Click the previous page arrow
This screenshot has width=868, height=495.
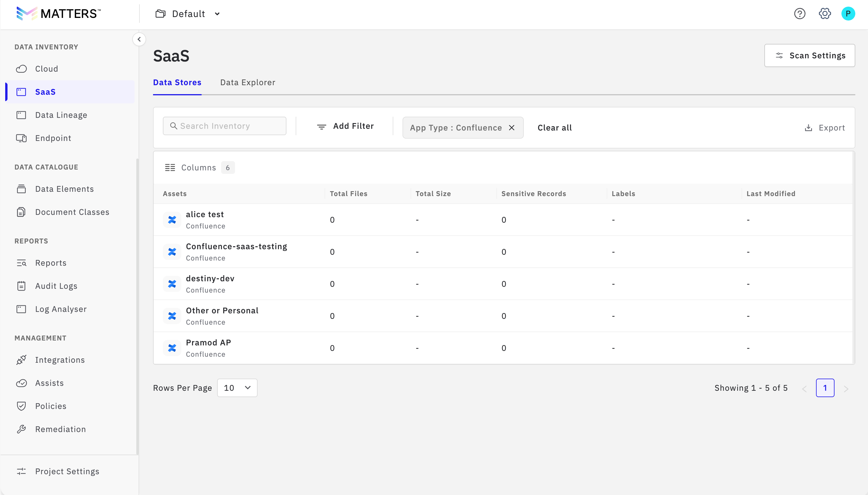point(804,389)
